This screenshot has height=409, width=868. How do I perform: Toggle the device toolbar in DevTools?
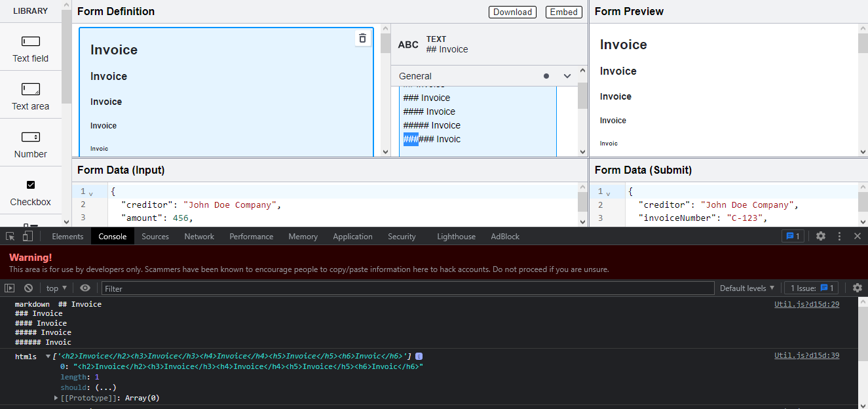(26, 236)
